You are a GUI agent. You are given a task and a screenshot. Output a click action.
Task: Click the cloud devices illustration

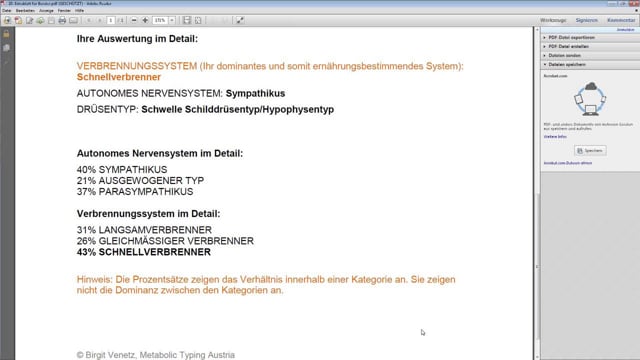pos(590,98)
